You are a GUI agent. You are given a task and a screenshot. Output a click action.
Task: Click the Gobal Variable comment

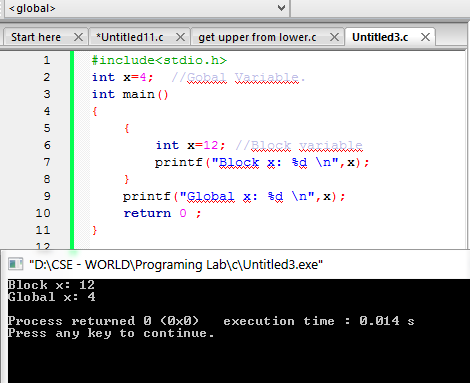click(238, 78)
